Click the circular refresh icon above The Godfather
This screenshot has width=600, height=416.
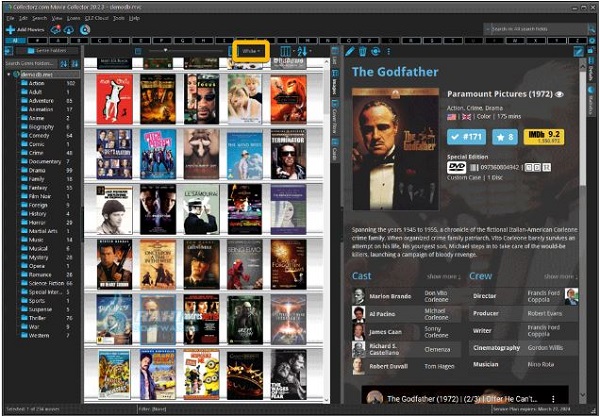click(x=375, y=51)
